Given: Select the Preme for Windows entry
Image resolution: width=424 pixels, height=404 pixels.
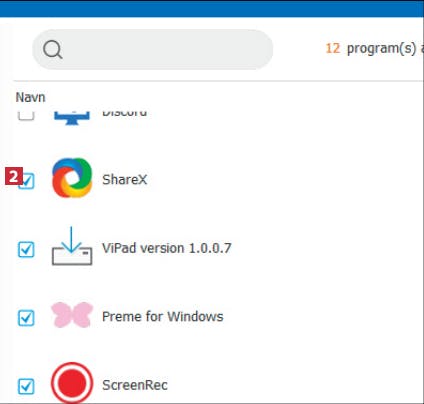Looking at the screenshot, I should 162,316.
